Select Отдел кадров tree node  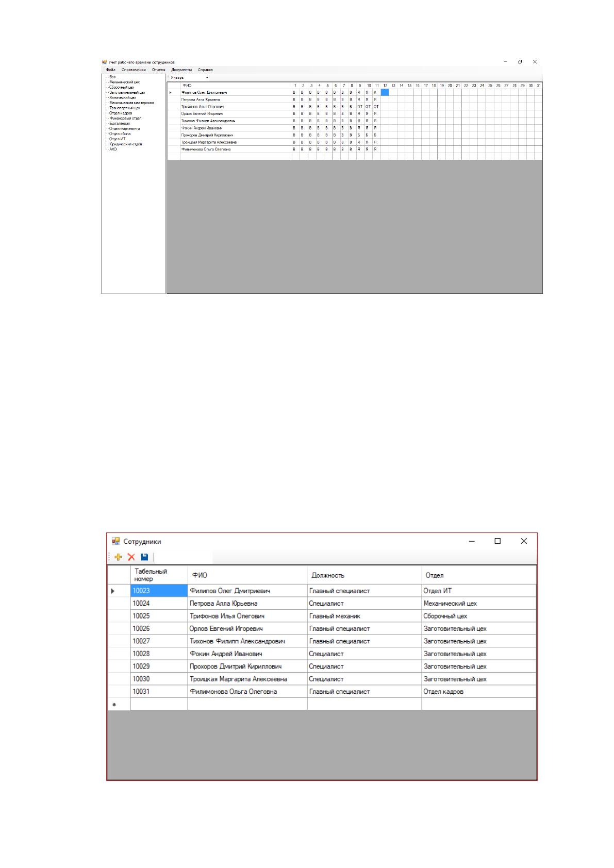[x=121, y=113]
